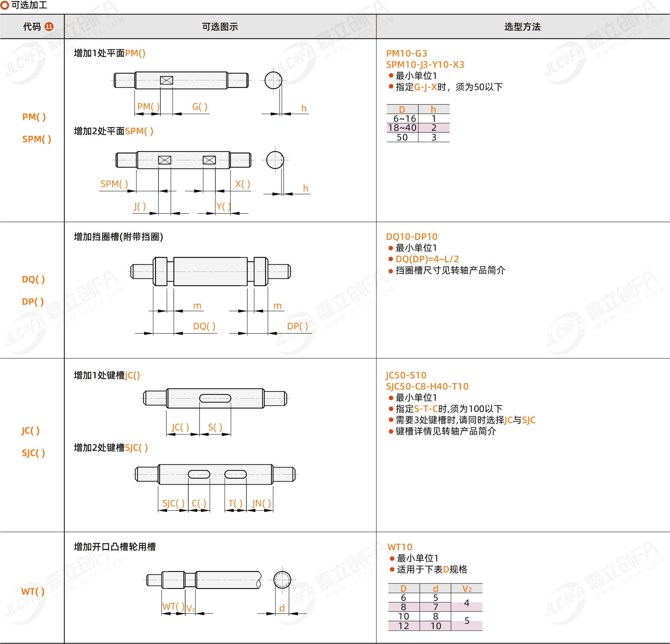Click the orange number 11 badge

click(49, 26)
